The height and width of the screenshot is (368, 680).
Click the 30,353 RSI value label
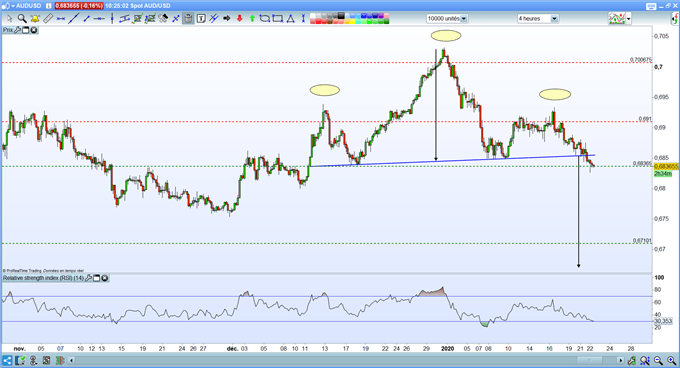click(x=663, y=321)
